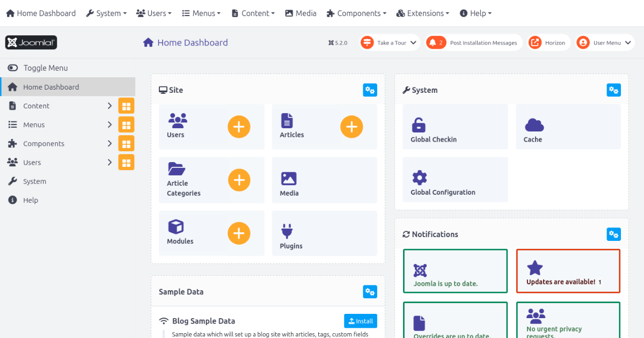Open Notifications module settings gear icon

coord(613,234)
